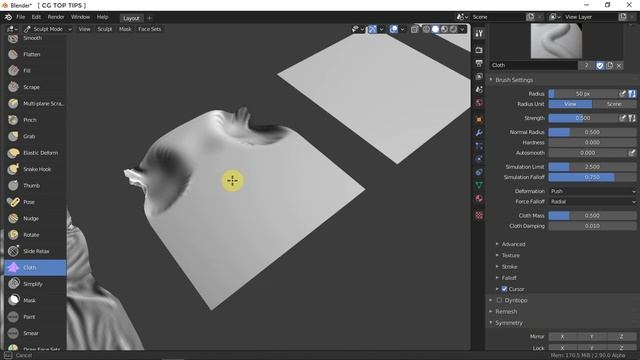Open Texture properties checker tab
Image resolution: width=640 pixels, height=360 pixels.
point(479,215)
